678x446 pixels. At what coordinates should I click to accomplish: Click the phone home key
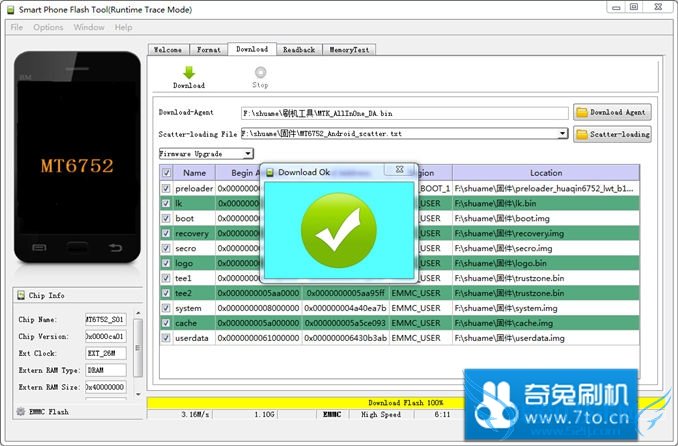tap(77, 247)
